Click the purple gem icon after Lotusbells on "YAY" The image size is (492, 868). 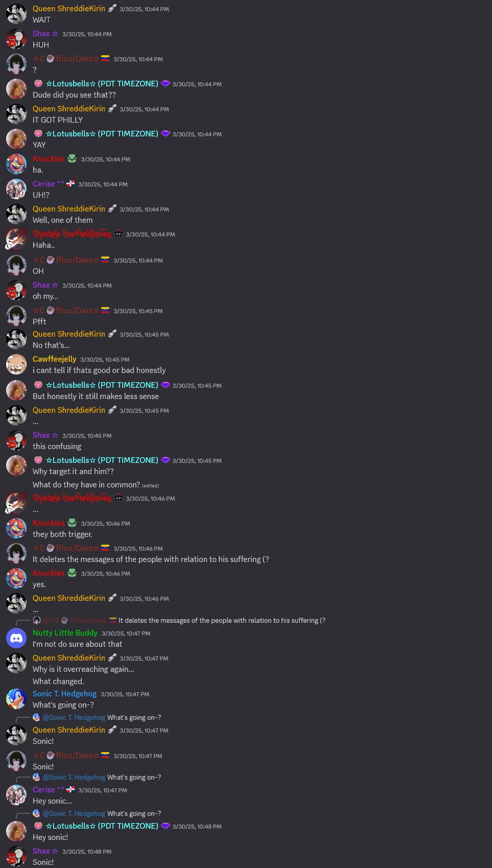[165, 134]
